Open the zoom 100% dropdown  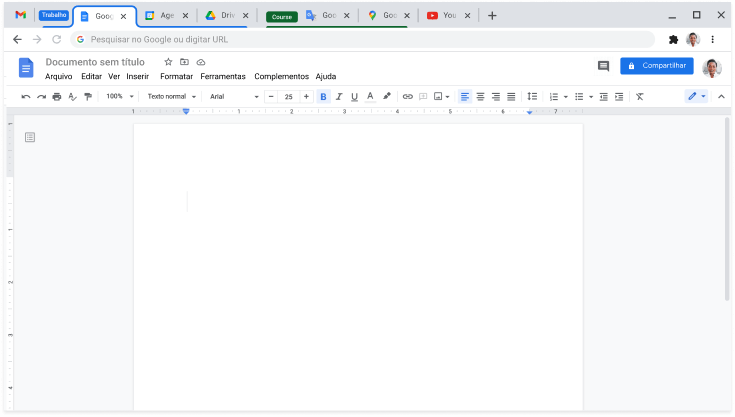(x=120, y=97)
